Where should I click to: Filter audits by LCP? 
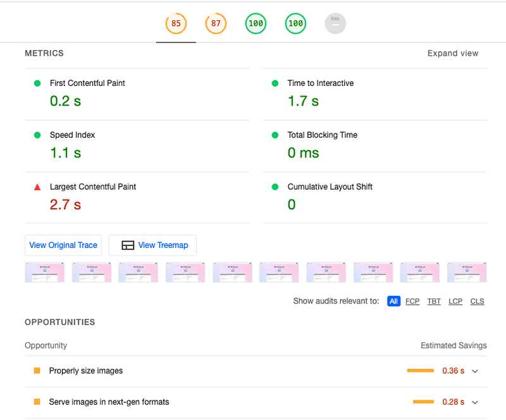click(455, 301)
